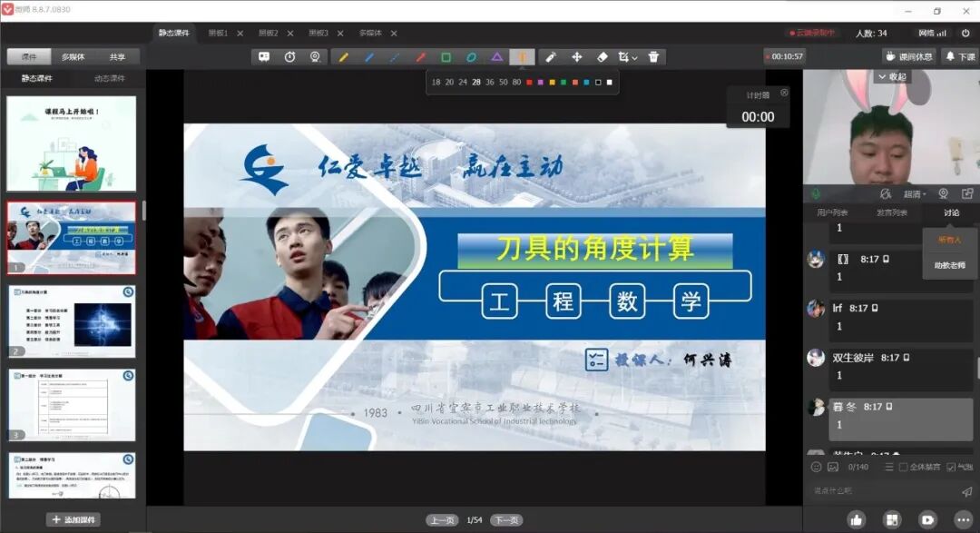This screenshot has height=533, width=980.
Task: Click the trash can to clear drawings
Action: (653, 57)
